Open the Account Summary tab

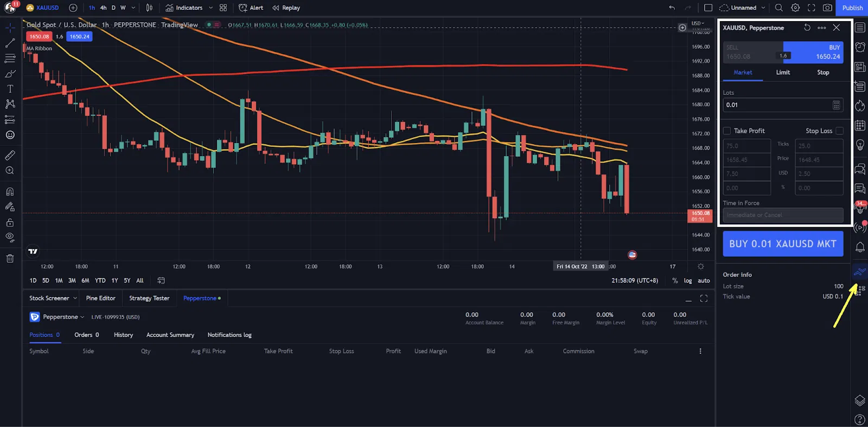(170, 335)
